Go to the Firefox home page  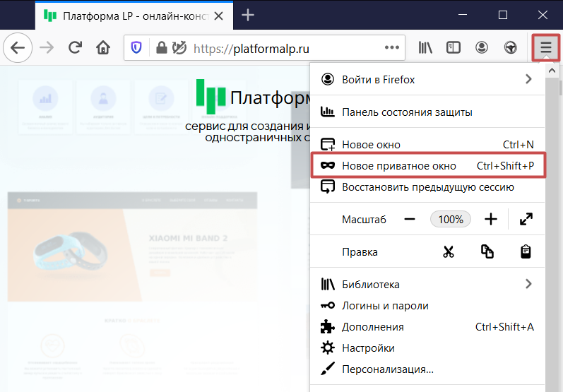(x=103, y=48)
